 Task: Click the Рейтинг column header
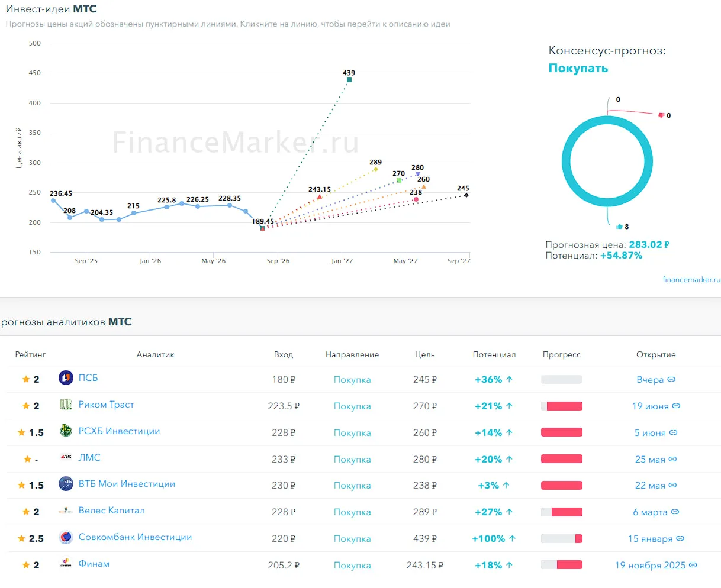(x=30, y=354)
